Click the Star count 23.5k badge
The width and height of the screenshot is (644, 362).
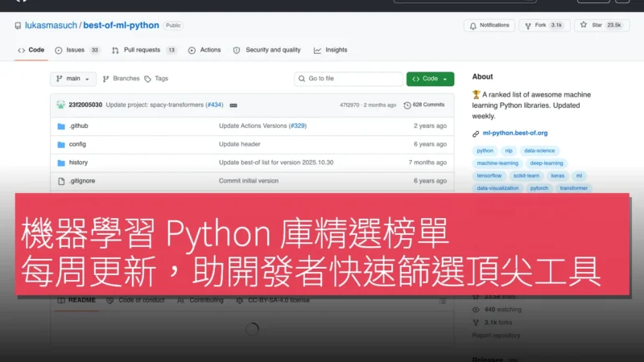(614, 26)
